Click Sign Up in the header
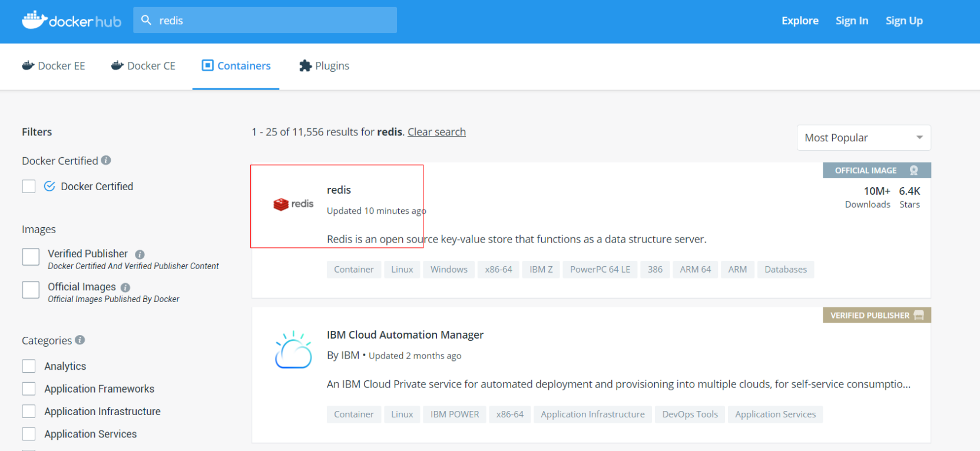 [904, 21]
